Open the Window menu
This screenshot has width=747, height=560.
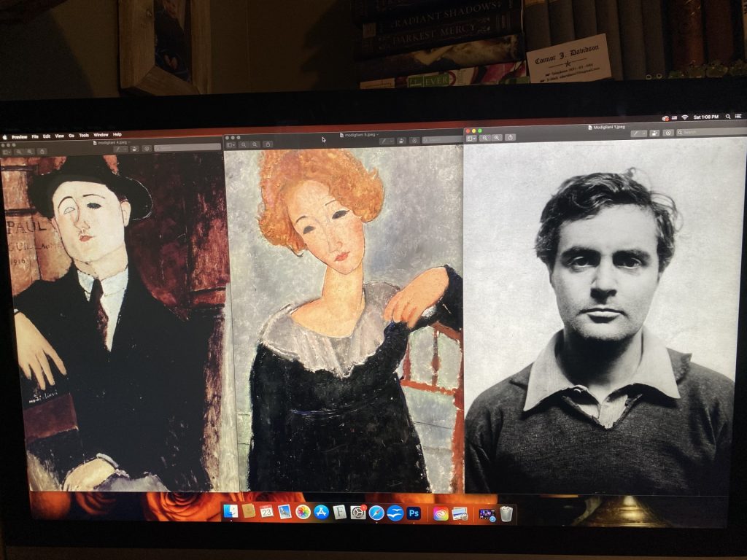[101, 135]
